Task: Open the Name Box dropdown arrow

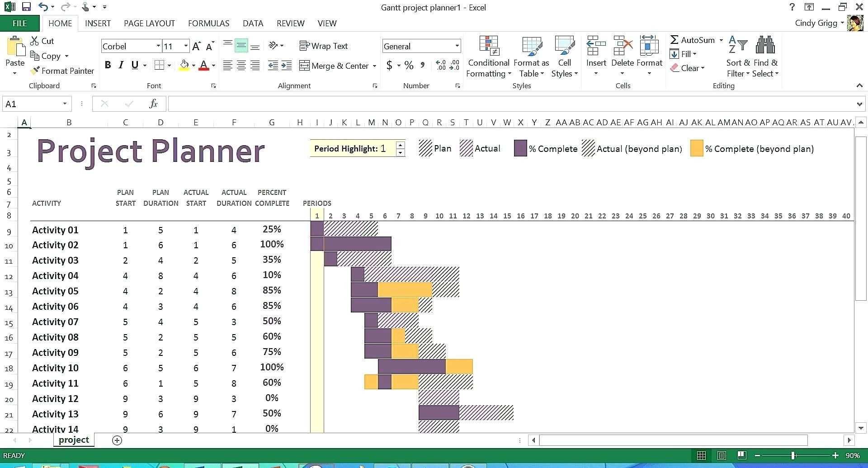Action: 65,104
